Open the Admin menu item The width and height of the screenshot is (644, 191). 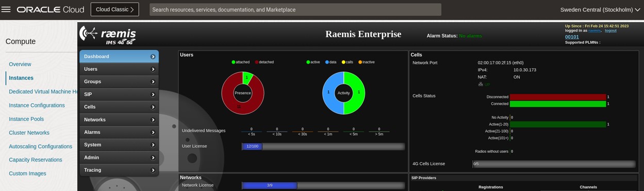point(119,157)
